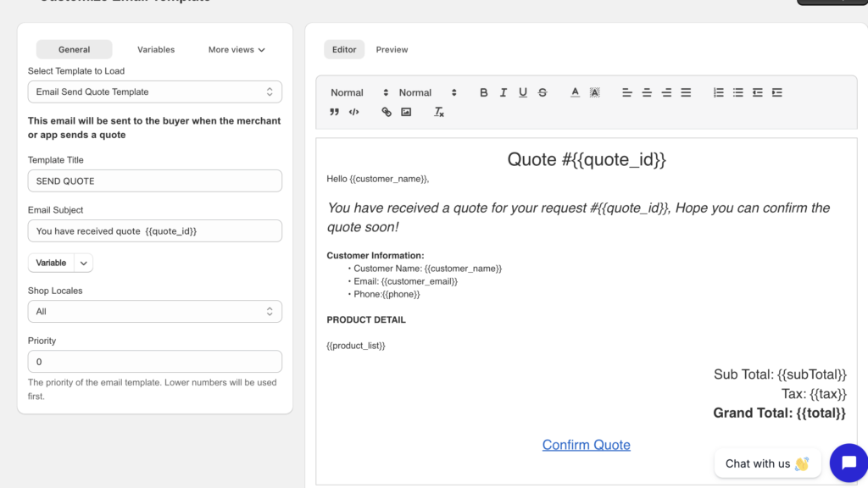Viewport: 868px width, 488px height.
Task: Apply strikethrough formatting
Action: click(542, 92)
